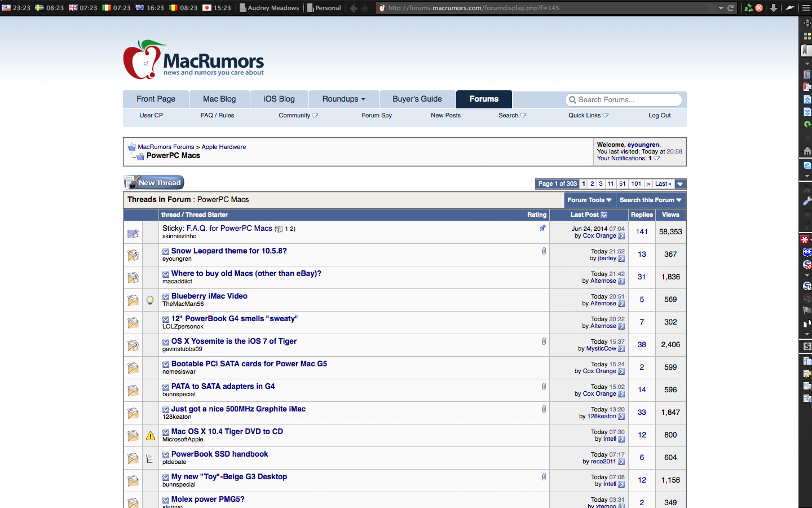Open the Forum Spy link

377,115
